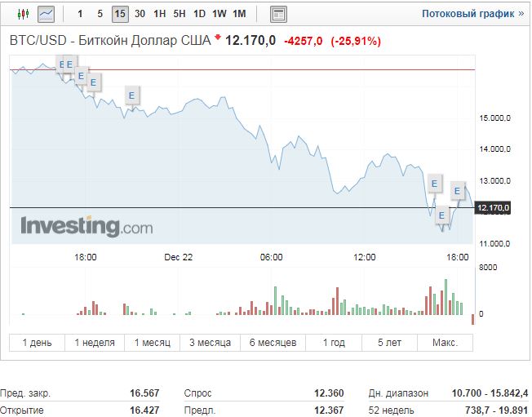Viewport: 532px width, 417px height.
Task: Select the 1W interval
Action: pyautogui.click(x=219, y=14)
